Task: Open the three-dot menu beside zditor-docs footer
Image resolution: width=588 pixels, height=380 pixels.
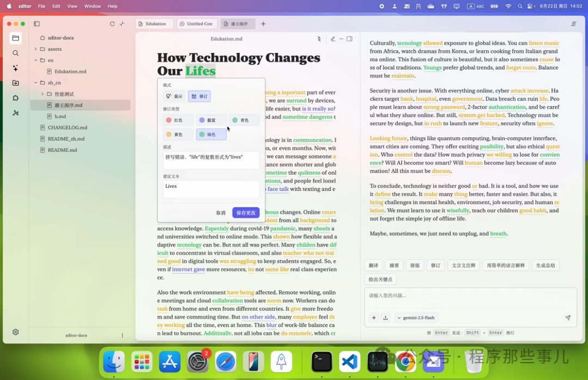Action: [122, 335]
